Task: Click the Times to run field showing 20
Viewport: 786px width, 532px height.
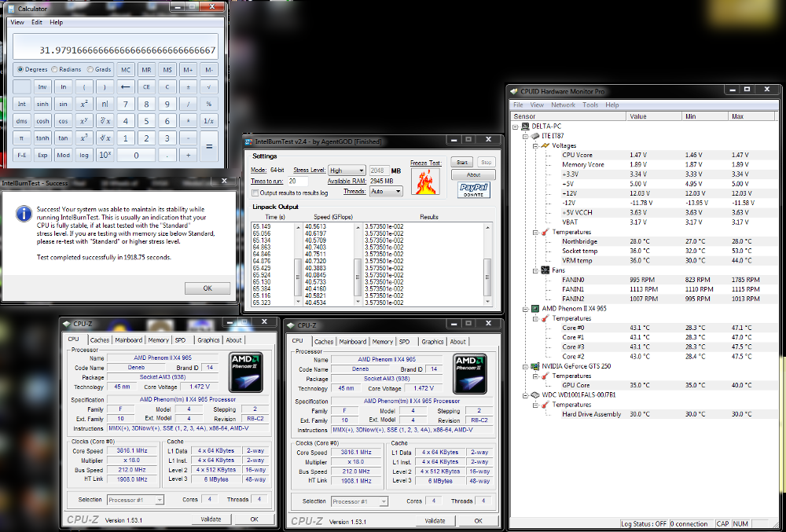Action: (x=298, y=182)
